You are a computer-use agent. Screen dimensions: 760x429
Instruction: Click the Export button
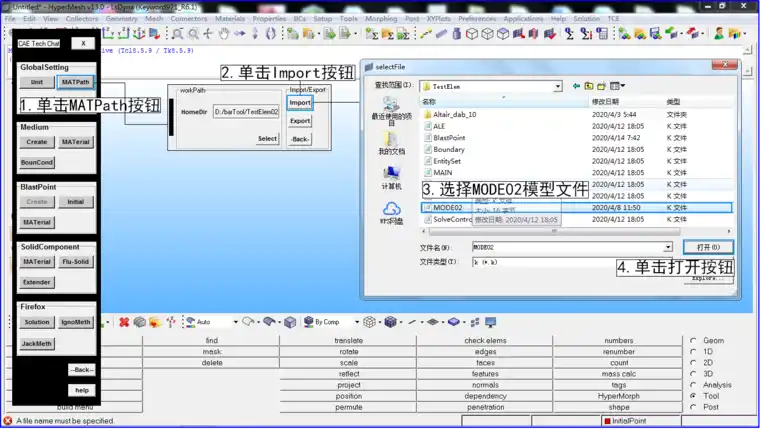point(300,121)
